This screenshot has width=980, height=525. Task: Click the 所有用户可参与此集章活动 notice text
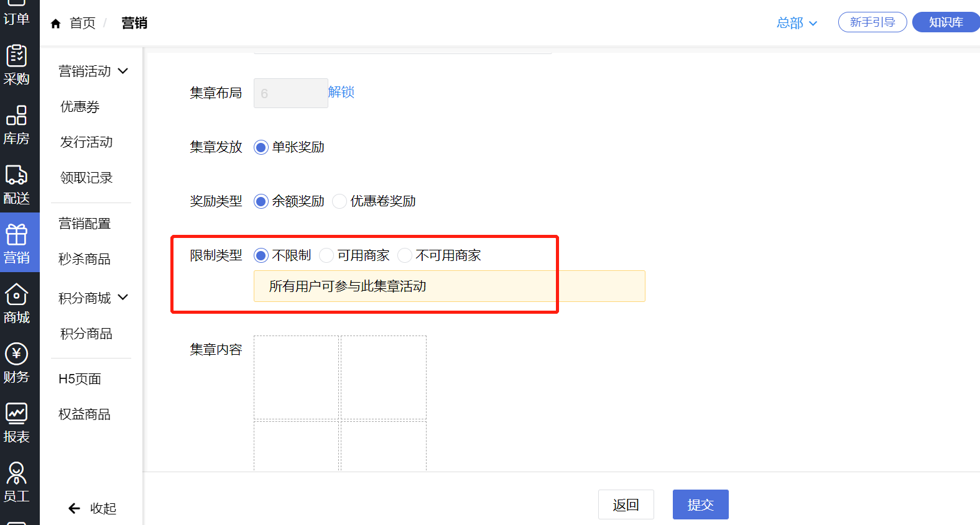pos(348,286)
